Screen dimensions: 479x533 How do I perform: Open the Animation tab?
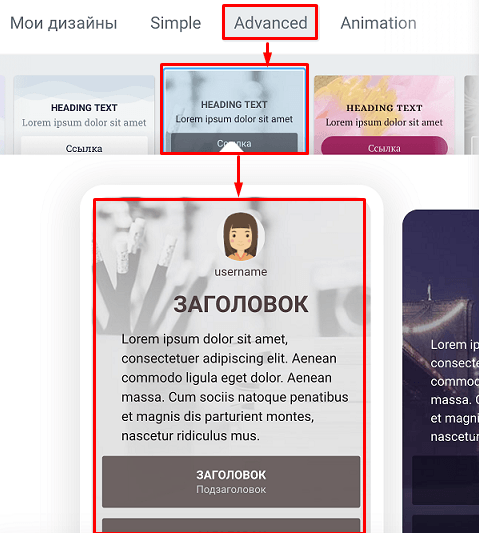click(x=378, y=23)
